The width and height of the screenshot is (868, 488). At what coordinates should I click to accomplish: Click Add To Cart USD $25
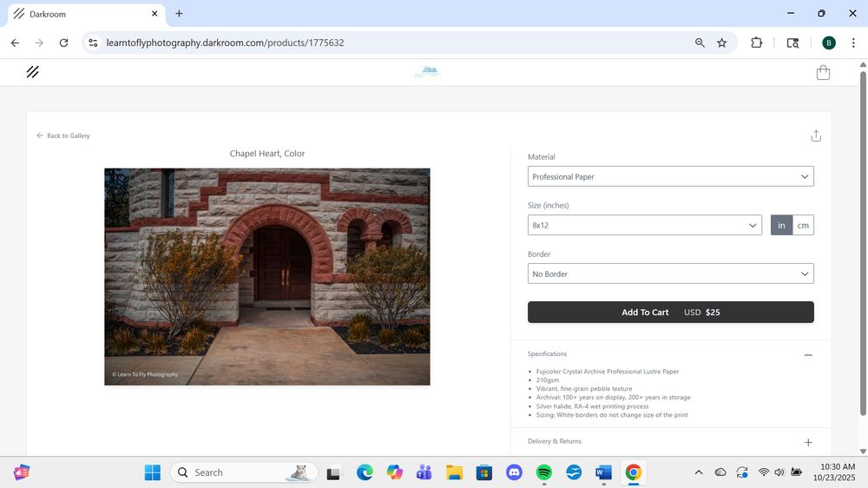pos(670,312)
